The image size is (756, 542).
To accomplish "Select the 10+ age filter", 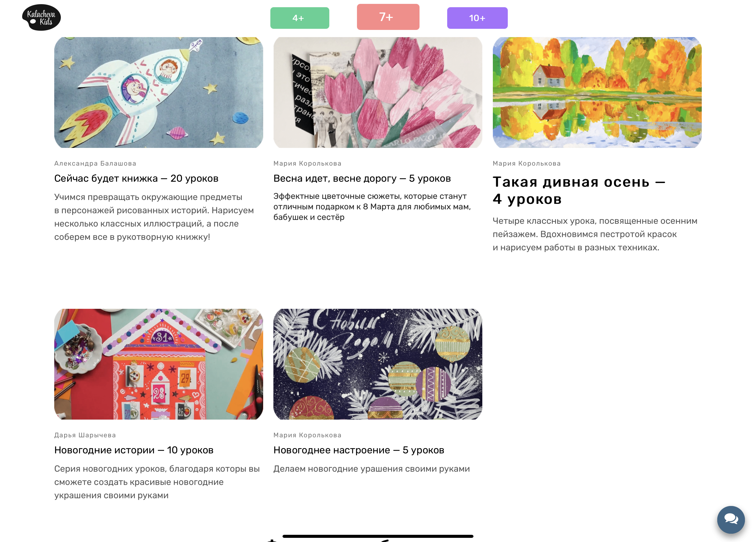I will (x=477, y=18).
